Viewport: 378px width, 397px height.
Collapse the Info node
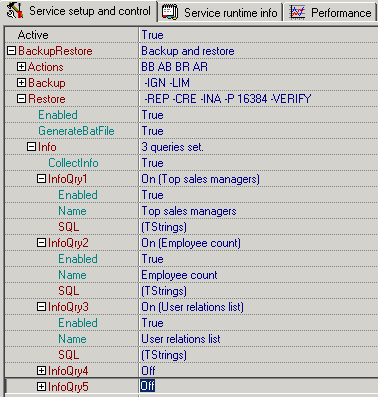tap(31, 147)
